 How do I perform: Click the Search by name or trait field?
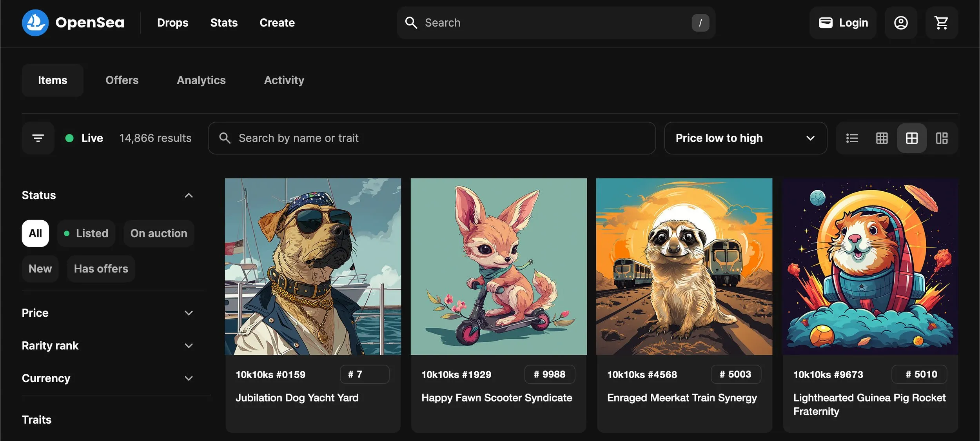pos(431,138)
